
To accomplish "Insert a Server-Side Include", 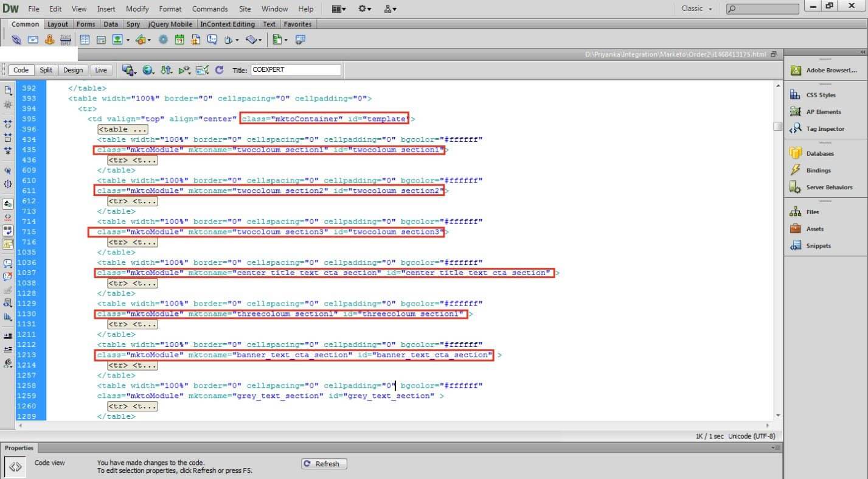I will [196, 40].
